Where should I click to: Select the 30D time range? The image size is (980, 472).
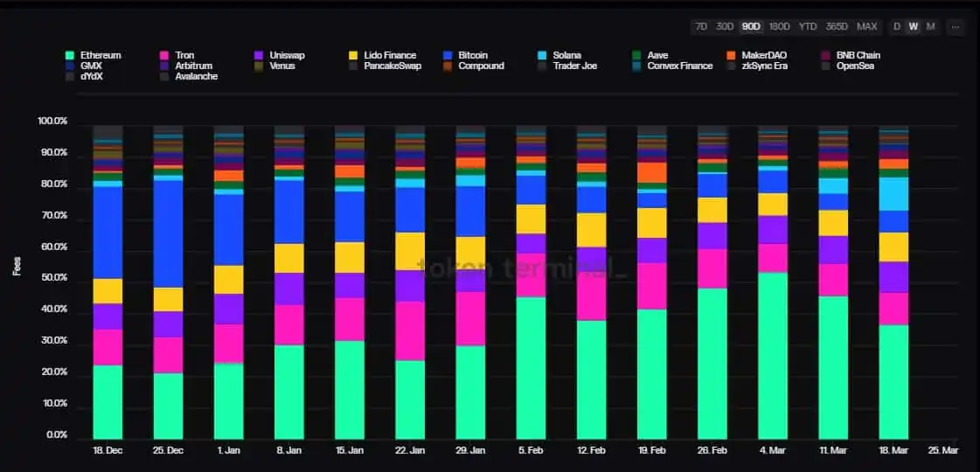[x=725, y=26]
